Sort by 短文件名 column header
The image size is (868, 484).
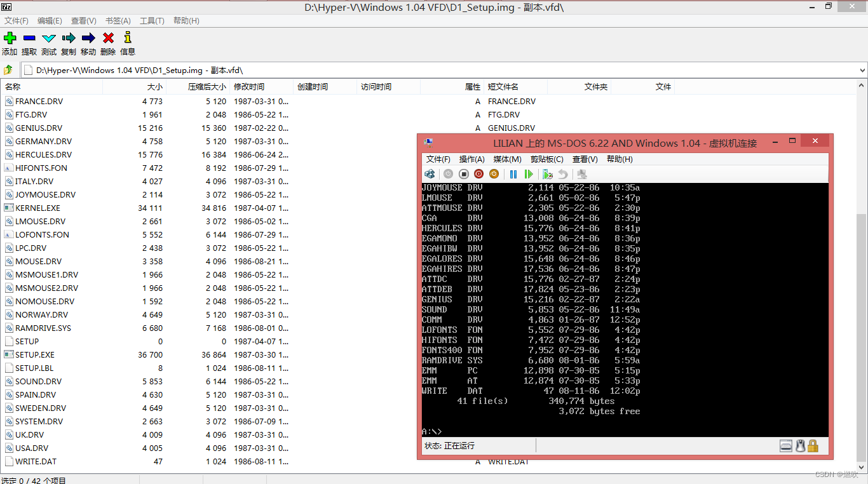point(515,86)
